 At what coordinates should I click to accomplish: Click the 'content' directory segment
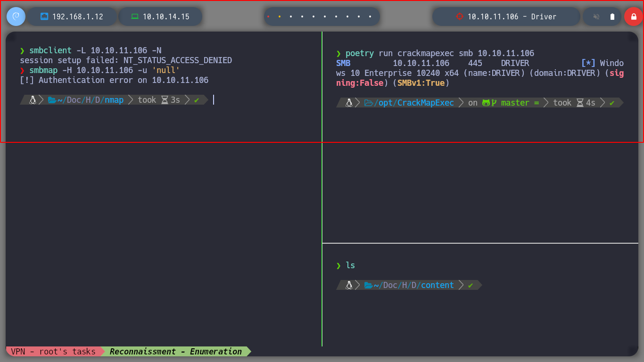tap(438, 285)
